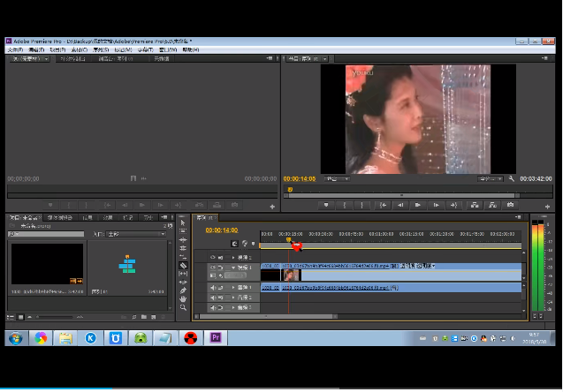
Task: Open Source monitor clip dropdown
Action: point(46,59)
